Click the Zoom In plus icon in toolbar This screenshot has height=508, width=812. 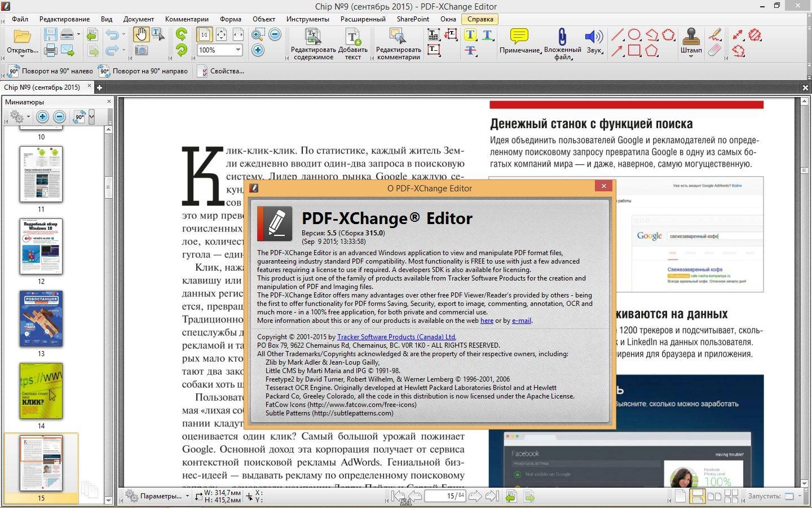tap(258, 50)
